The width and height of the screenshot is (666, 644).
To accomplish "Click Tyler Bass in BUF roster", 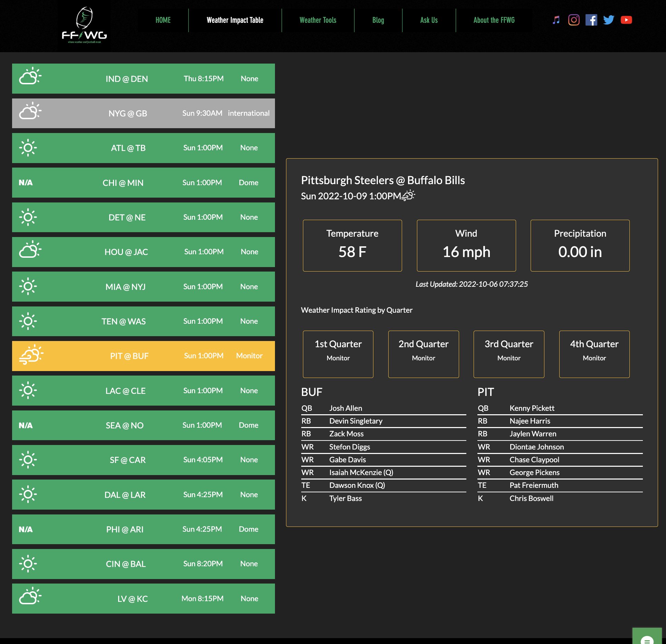I will pos(345,498).
